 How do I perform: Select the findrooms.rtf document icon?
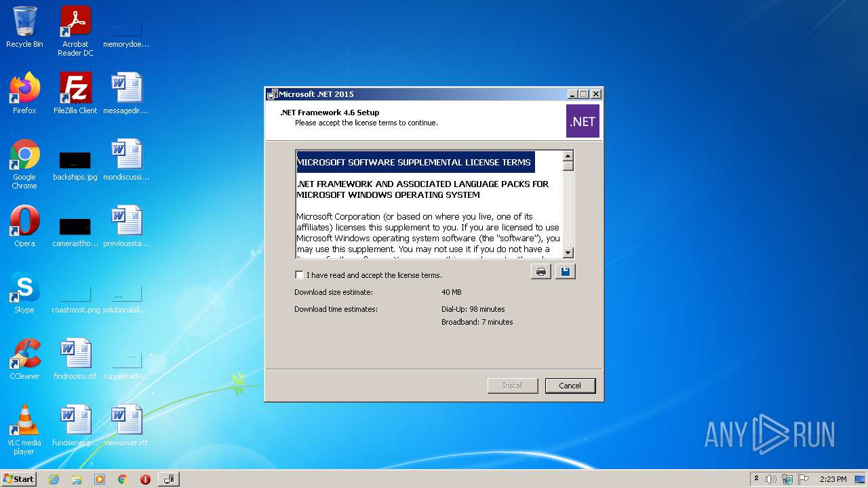75,360
